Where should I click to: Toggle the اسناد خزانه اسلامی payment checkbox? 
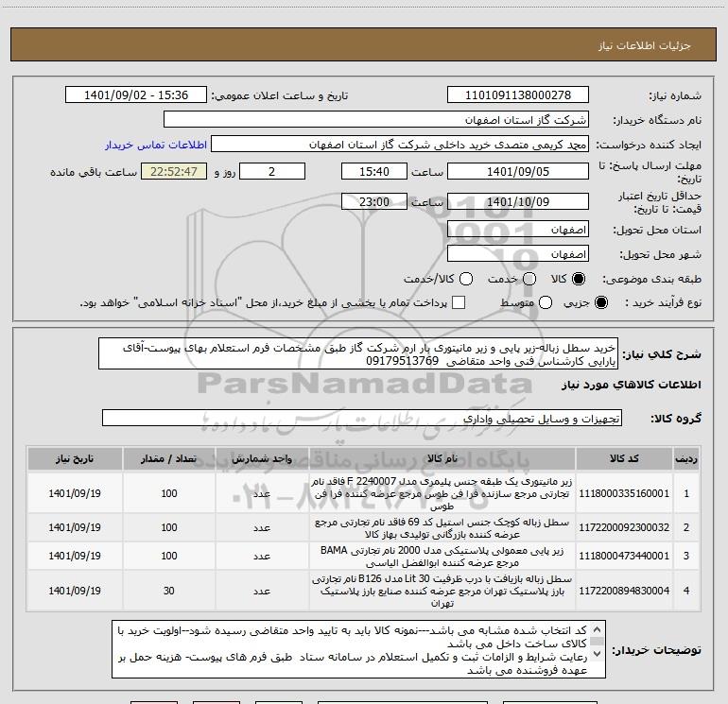(459, 302)
